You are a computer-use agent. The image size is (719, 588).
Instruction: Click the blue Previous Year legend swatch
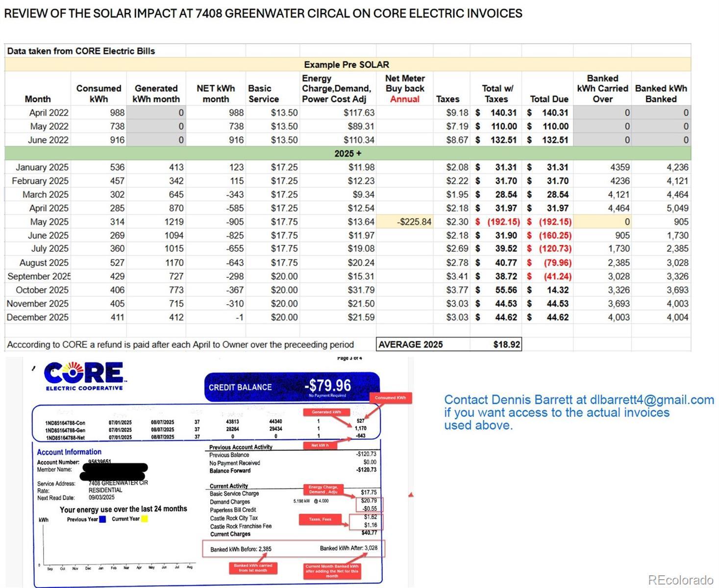click(102, 519)
